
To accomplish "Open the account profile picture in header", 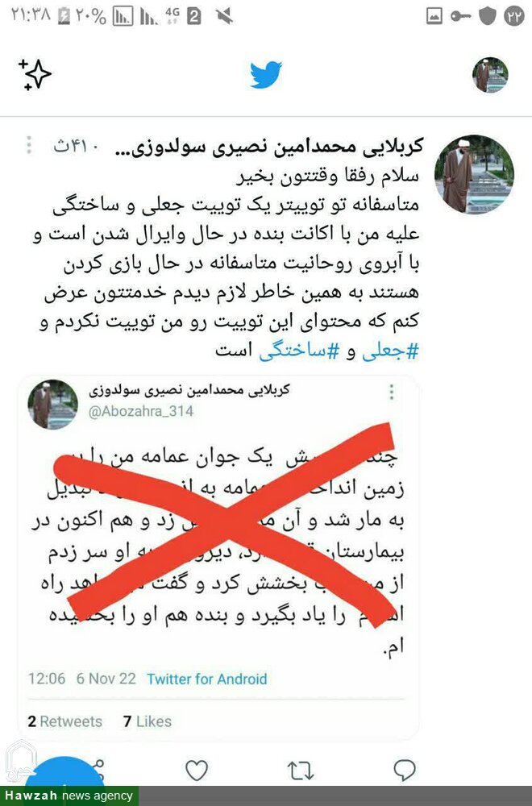I will (490, 75).
